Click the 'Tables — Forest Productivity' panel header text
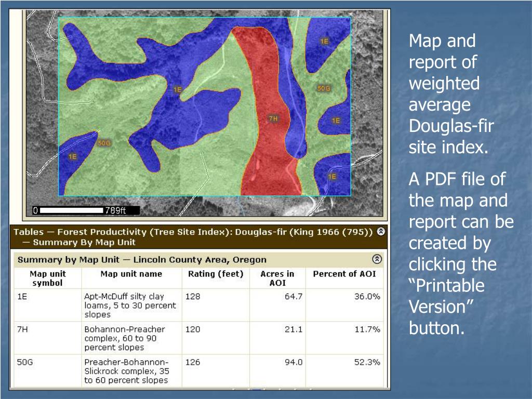532x399 pixels. click(x=193, y=237)
